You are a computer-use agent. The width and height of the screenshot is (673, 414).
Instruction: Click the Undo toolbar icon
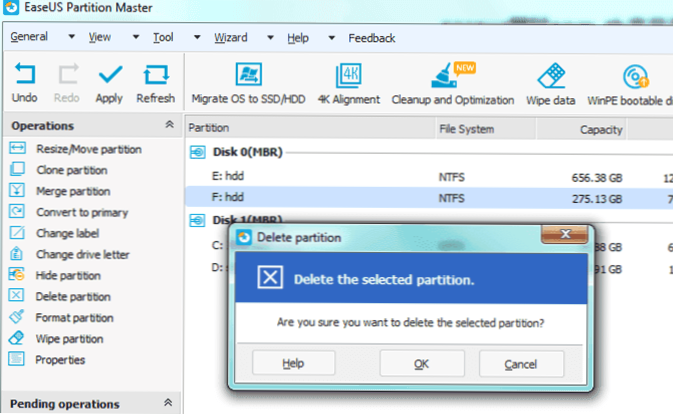[24, 73]
